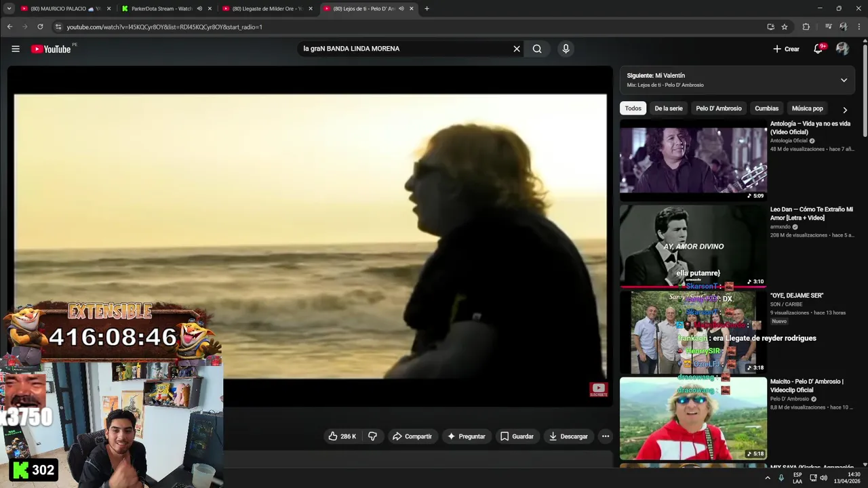
Task: View site information icon in address bar
Action: coord(58,27)
